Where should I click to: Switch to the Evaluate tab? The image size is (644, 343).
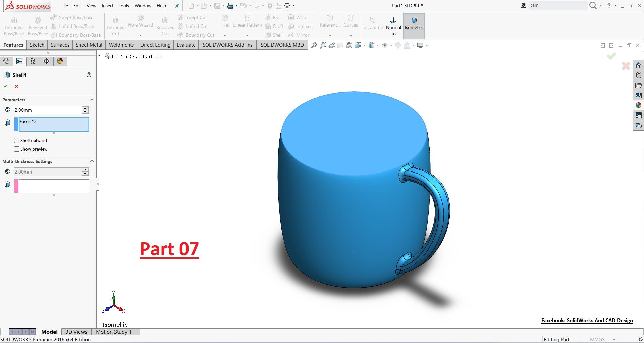(x=186, y=45)
